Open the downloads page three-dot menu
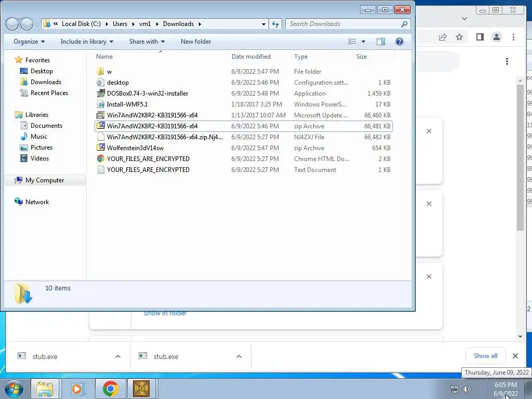 (x=507, y=61)
